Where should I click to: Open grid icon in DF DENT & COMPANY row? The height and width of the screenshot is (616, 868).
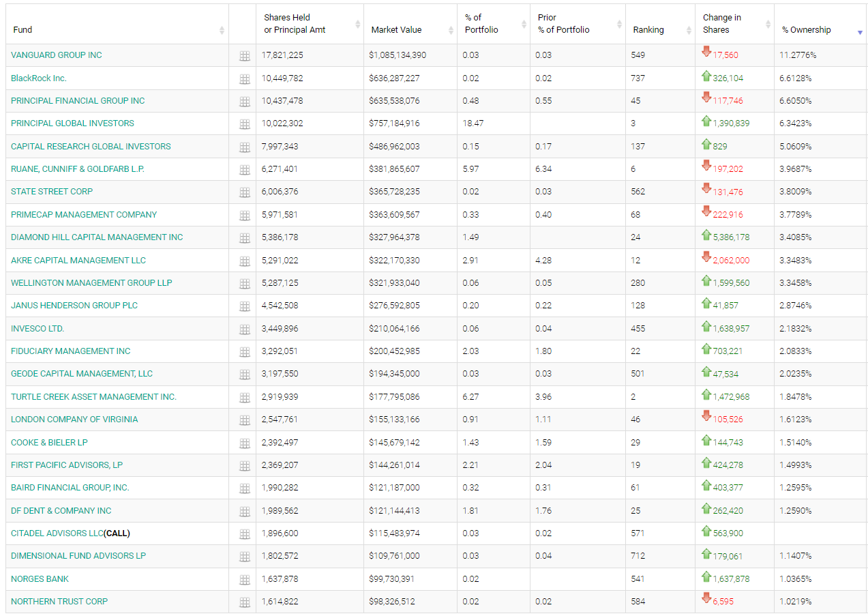pyautogui.click(x=245, y=512)
